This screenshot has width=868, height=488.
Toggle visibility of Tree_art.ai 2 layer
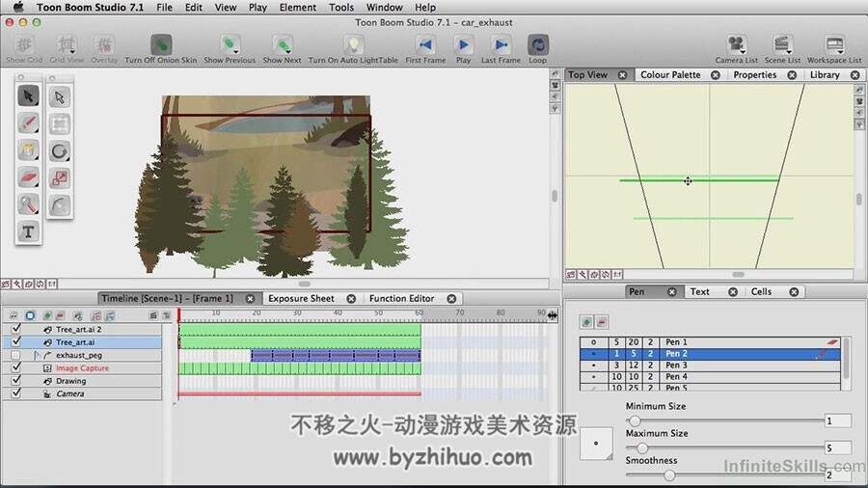click(x=16, y=328)
